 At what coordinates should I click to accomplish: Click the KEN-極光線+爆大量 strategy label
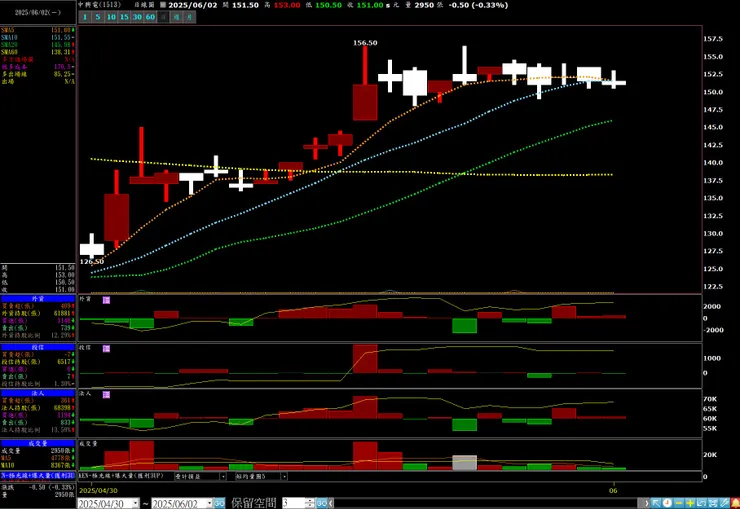pyautogui.click(x=121, y=476)
